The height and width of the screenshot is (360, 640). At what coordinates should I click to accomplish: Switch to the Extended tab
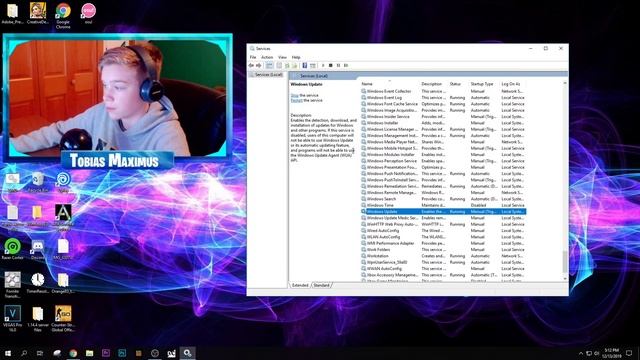(300, 285)
